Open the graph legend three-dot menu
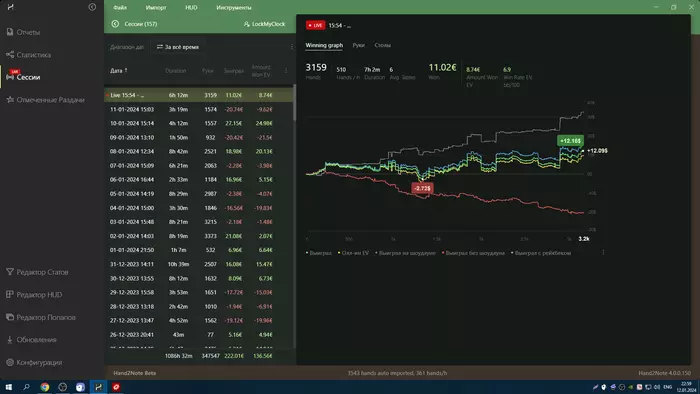Viewport: 700px width, 394px height. point(603,253)
